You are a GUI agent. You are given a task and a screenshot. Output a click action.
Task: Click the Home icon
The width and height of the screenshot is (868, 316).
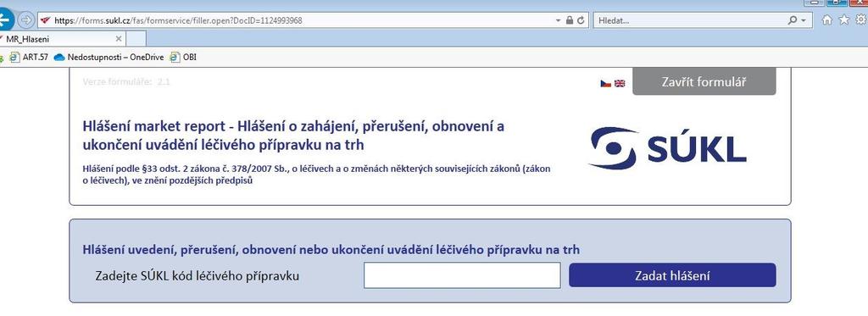(x=827, y=20)
